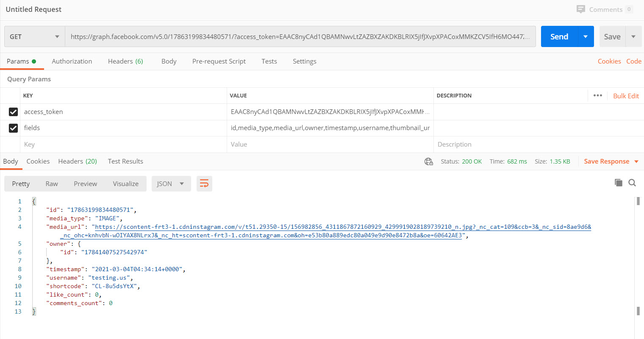Click the access_token key cell
This screenshot has height=339, width=644.
tap(123, 112)
